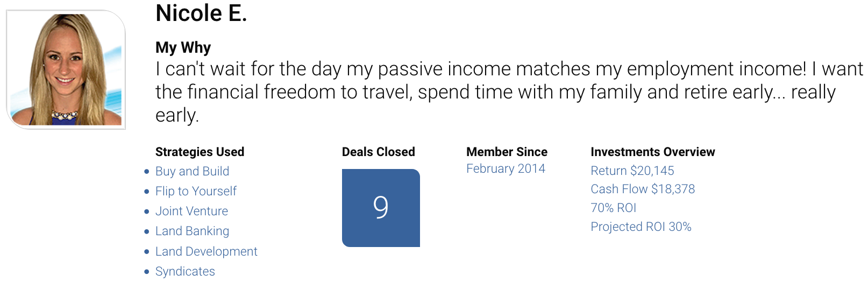The height and width of the screenshot is (296, 868).
Task: Click the My Why heading
Action: coord(183,47)
